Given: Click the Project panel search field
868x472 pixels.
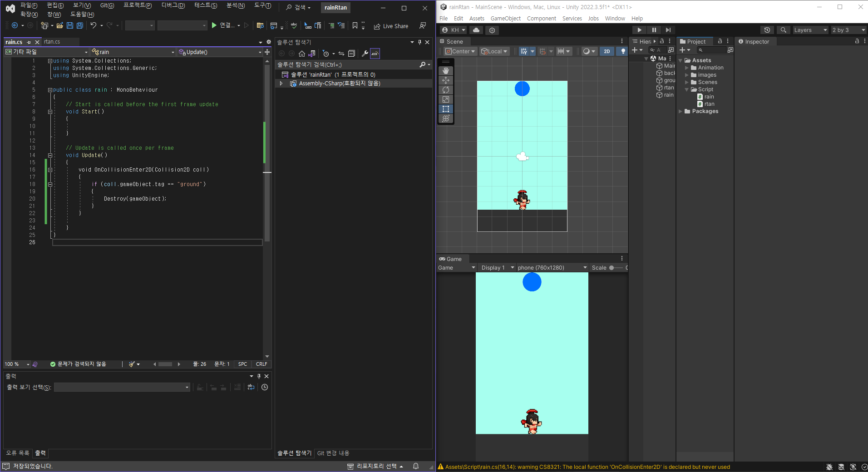Looking at the screenshot, I should click(x=712, y=50).
